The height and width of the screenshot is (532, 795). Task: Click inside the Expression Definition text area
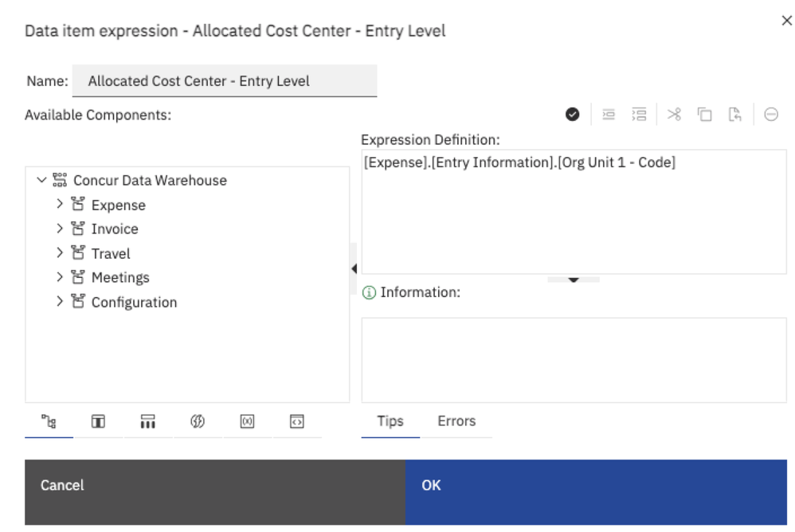click(x=574, y=212)
